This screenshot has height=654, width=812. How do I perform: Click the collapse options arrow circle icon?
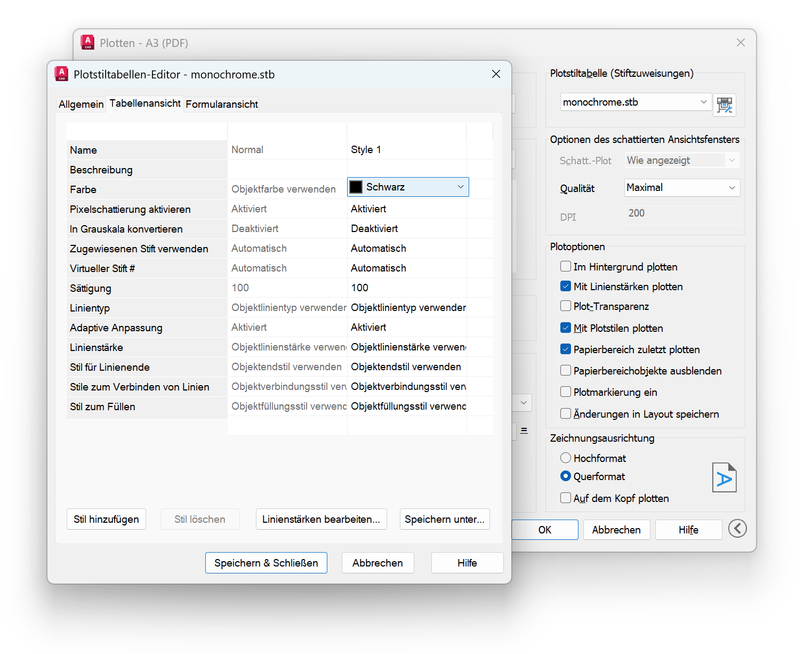(x=737, y=529)
